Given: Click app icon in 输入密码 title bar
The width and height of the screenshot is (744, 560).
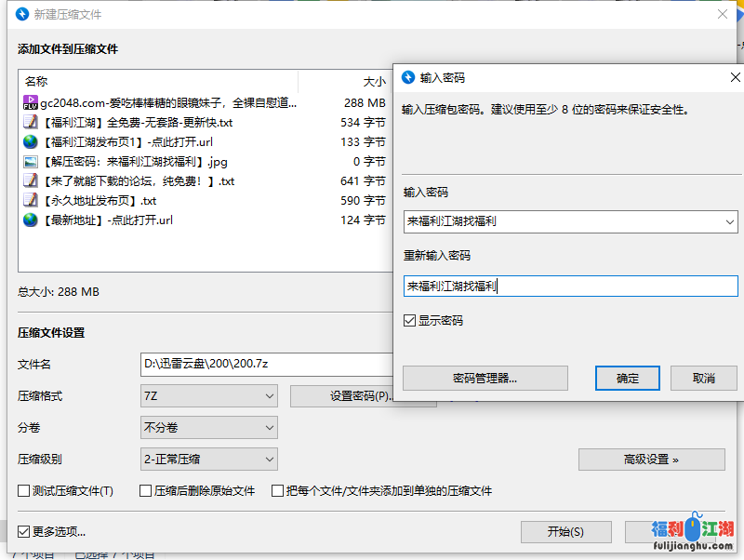Looking at the screenshot, I should tap(407, 77).
